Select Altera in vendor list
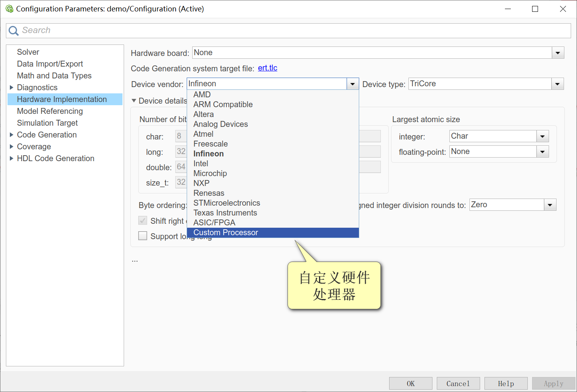 273,114
